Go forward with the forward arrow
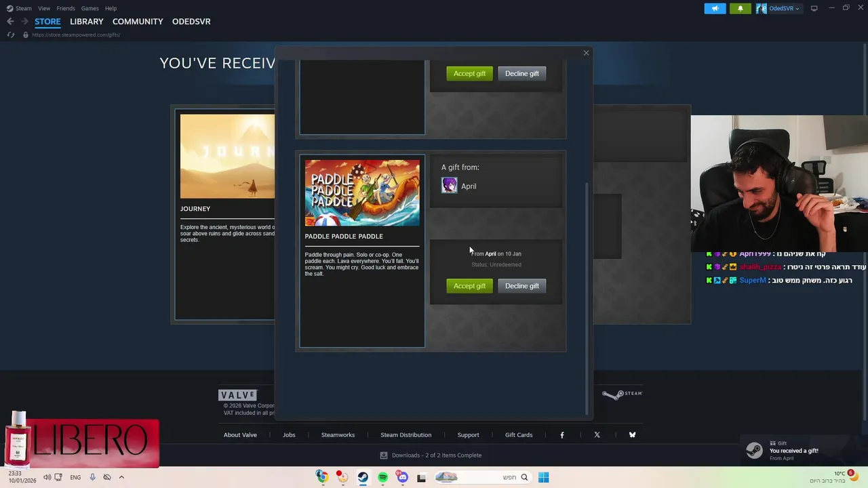Viewport: 868px width, 488px height. 24,22
